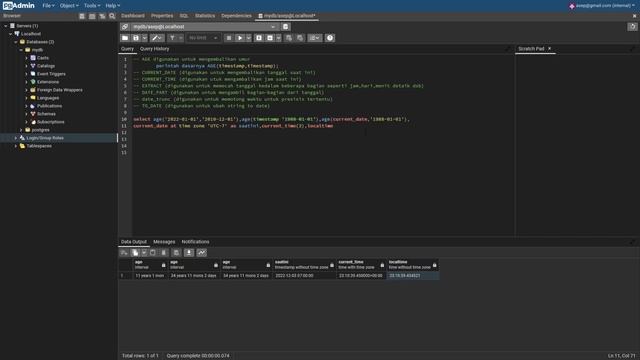Close the Scratch Pad tab
Viewport: 640px width, 360px height.
click(x=549, y=49)
